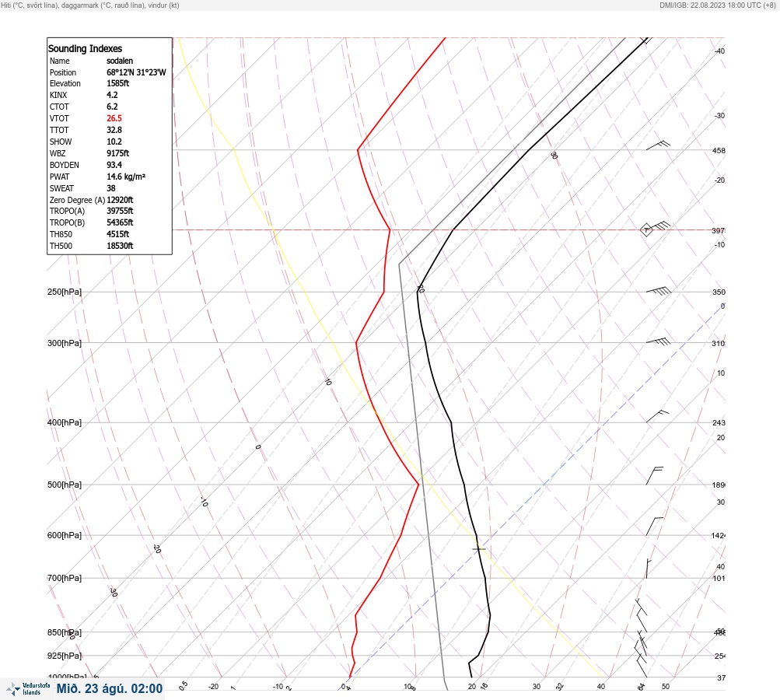Click the position value 68°12'N 31°23'W
This screenshot has height=700, width=780.
[x=136, y=72]
